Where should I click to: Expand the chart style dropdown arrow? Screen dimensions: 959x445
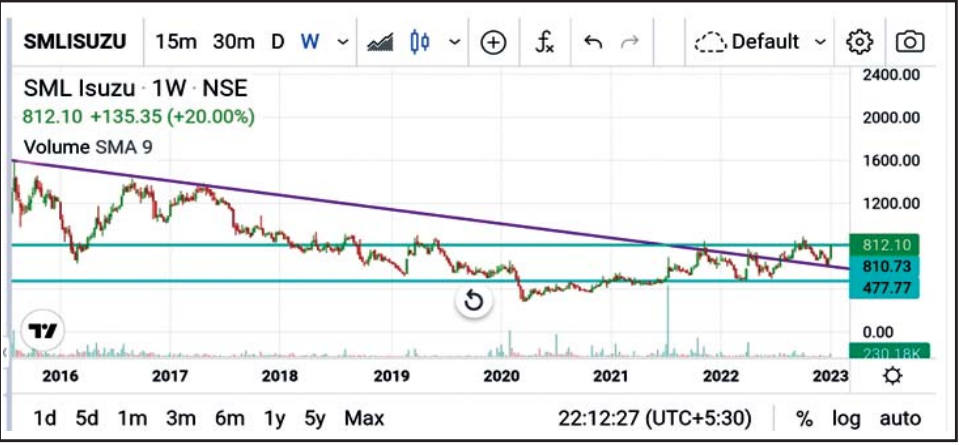click(454, 42)
